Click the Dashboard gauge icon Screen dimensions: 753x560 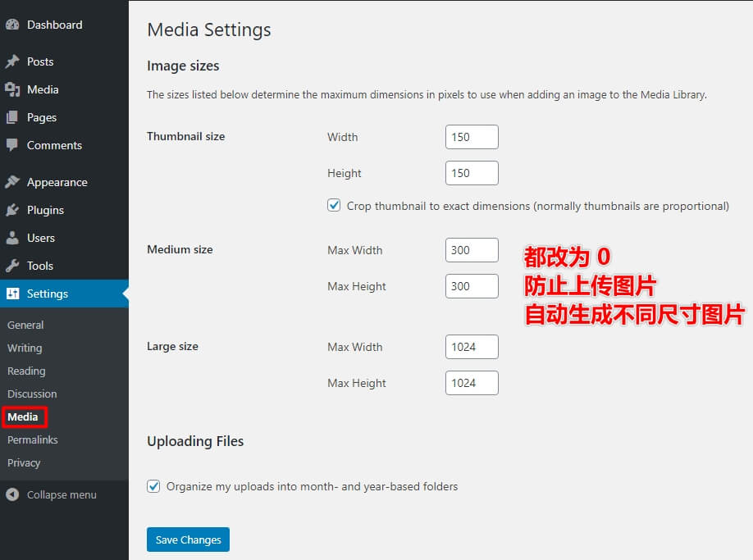tap(12, 25)
